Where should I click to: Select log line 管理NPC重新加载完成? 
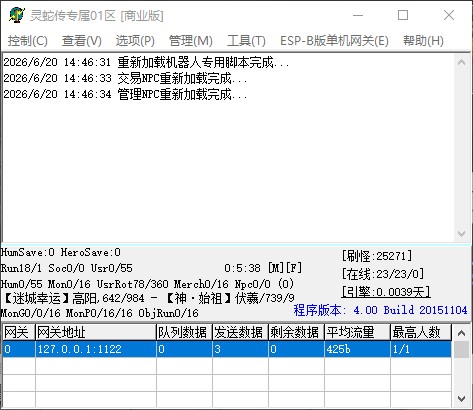(125, 94)
